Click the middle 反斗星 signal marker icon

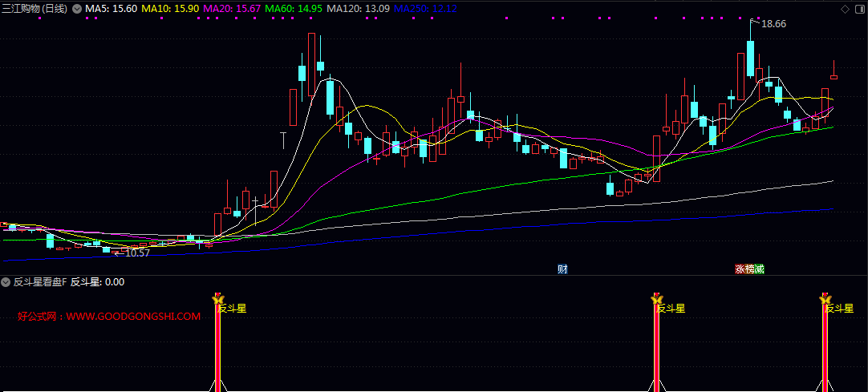click(655, 298)
